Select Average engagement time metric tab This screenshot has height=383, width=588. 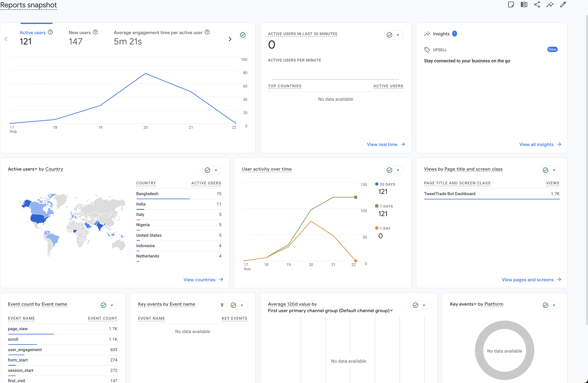(x=158, y=32)
